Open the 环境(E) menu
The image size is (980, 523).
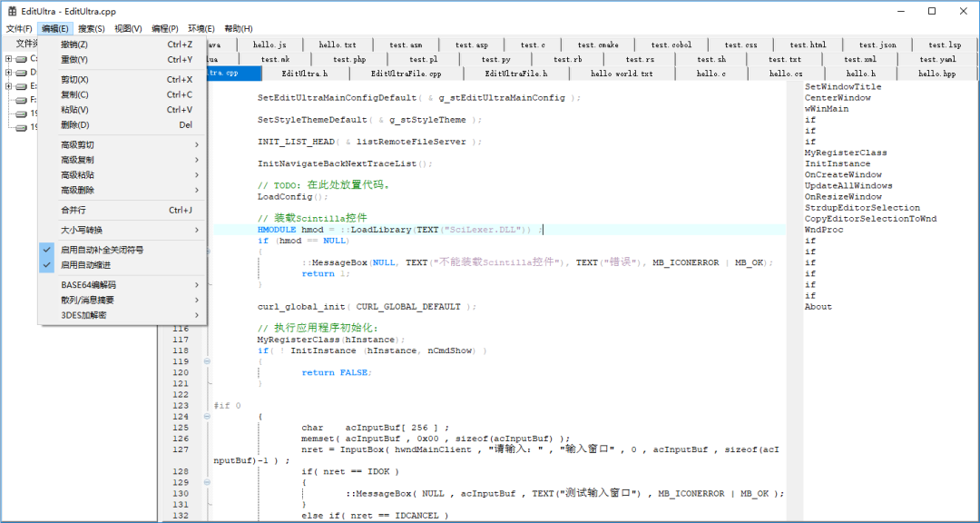pos(201,29)
